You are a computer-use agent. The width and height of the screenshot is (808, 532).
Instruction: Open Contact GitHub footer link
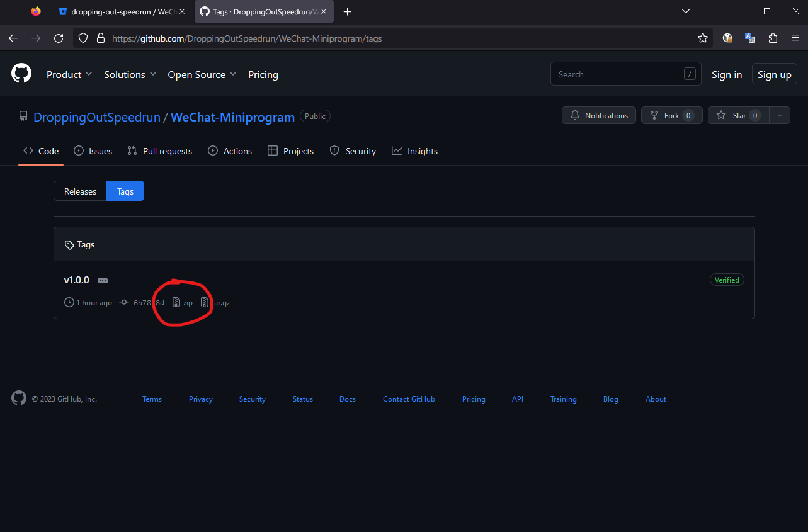pos(409,399)
